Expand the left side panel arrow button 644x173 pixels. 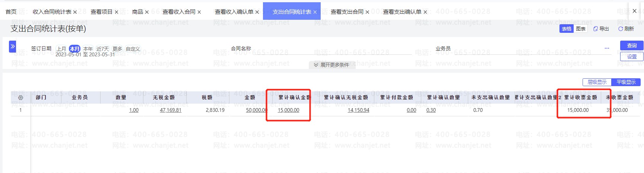(x=13, y=46)
